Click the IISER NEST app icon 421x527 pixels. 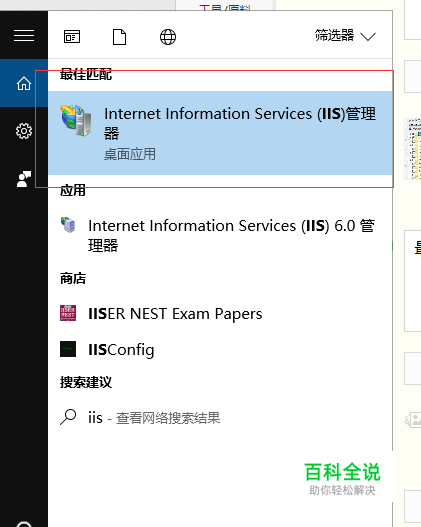[68, 313]
